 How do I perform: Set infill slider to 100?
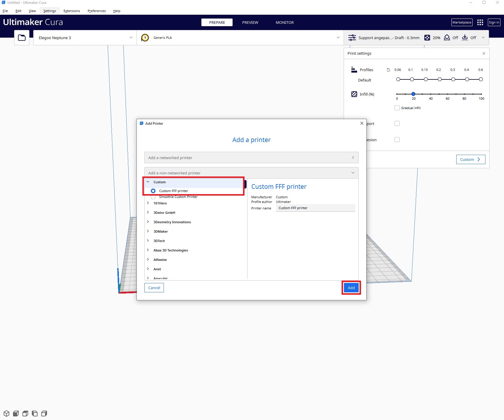(x=481, y=94)
